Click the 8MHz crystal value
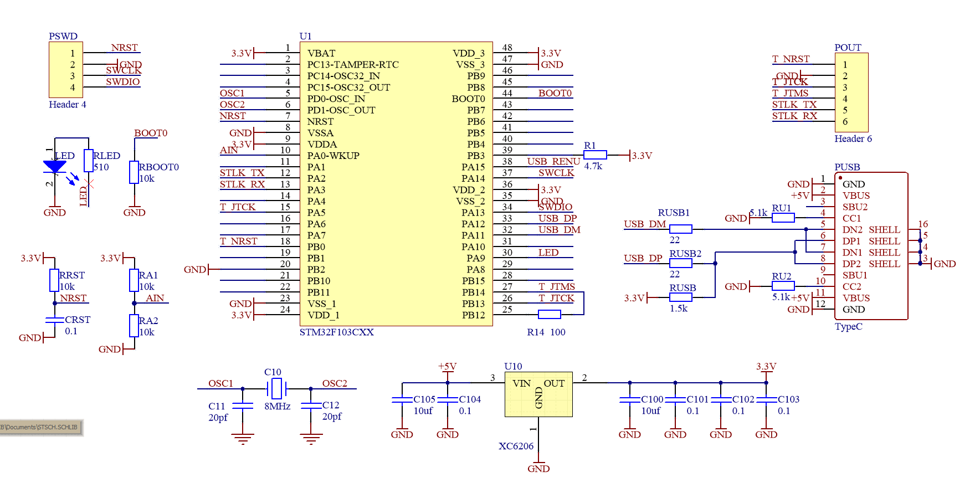Viewport: 980px width, 493px height. (278, 406)
